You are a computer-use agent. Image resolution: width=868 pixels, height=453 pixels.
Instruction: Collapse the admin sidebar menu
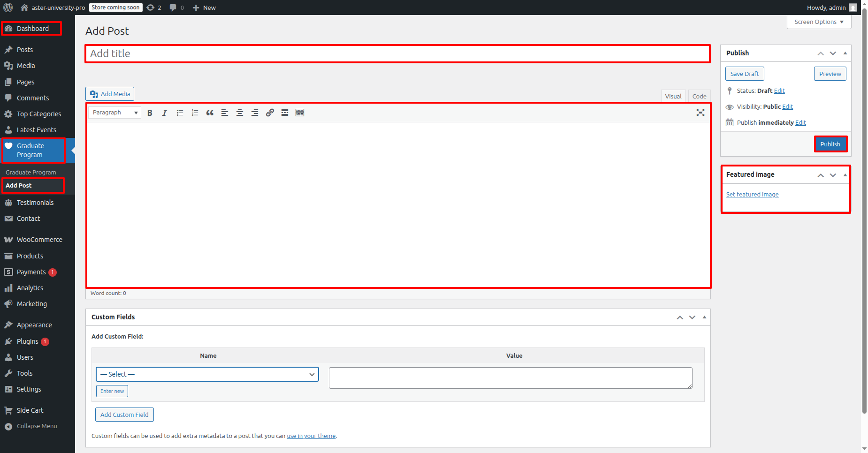[37, 426]
